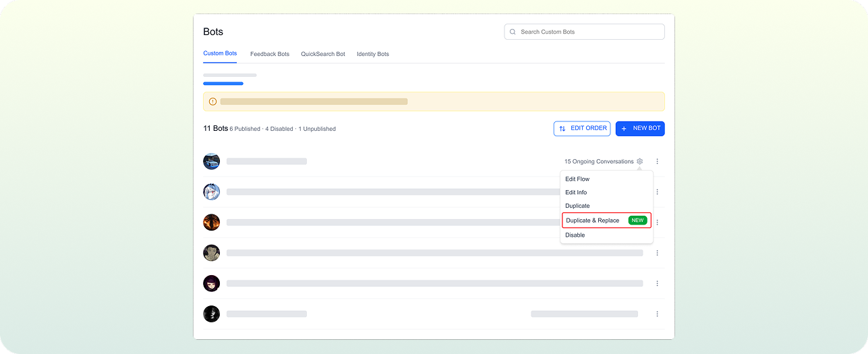Image resolution: width=868 pixels, height=354 pixels.
Task: Click the Bots page heading
Action: (x=213, y=32)
